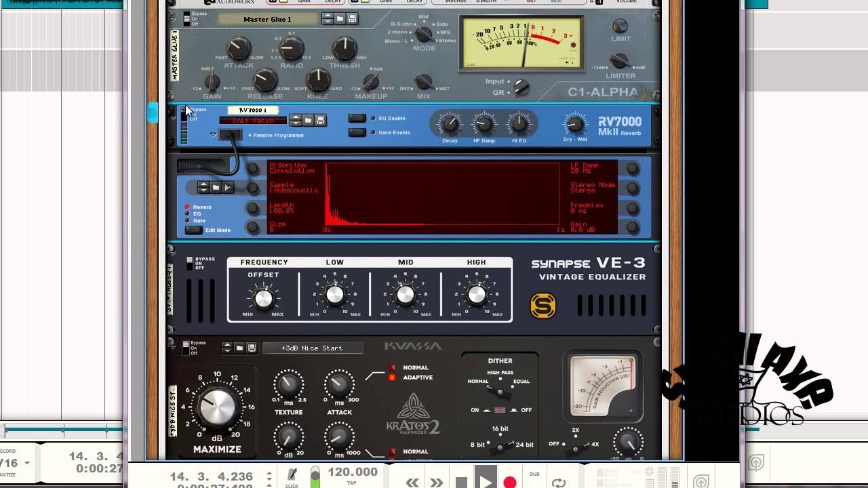Viewport: 868px width, 488px height.
Task: Click the Limiter knob on Master Glue
Action: click(x=620, y=61)
